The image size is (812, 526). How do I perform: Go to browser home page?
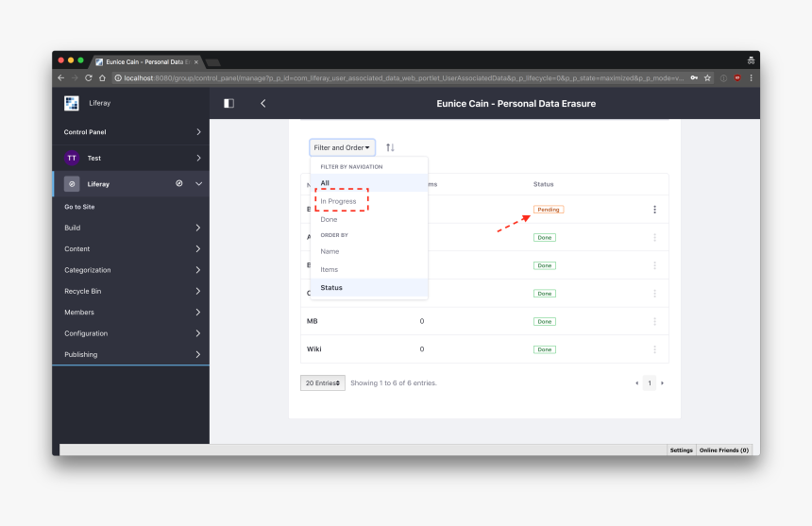(x=103, y=77)
